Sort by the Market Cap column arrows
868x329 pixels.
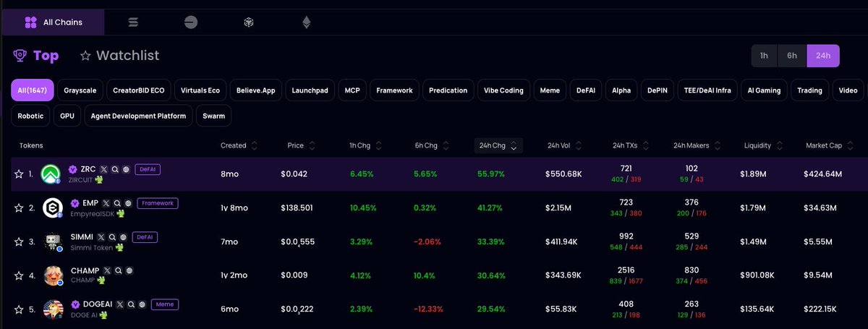850,145
